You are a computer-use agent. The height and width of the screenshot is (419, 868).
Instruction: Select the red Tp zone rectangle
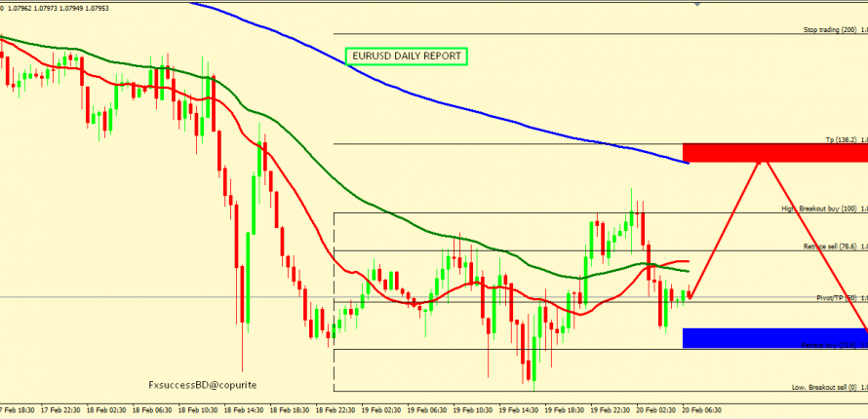(775, 152)
